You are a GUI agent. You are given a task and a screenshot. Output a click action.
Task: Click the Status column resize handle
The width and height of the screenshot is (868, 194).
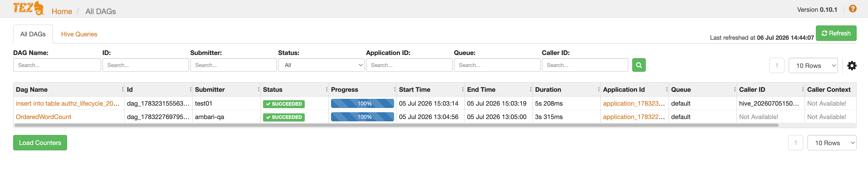click(x=327, y=90)
